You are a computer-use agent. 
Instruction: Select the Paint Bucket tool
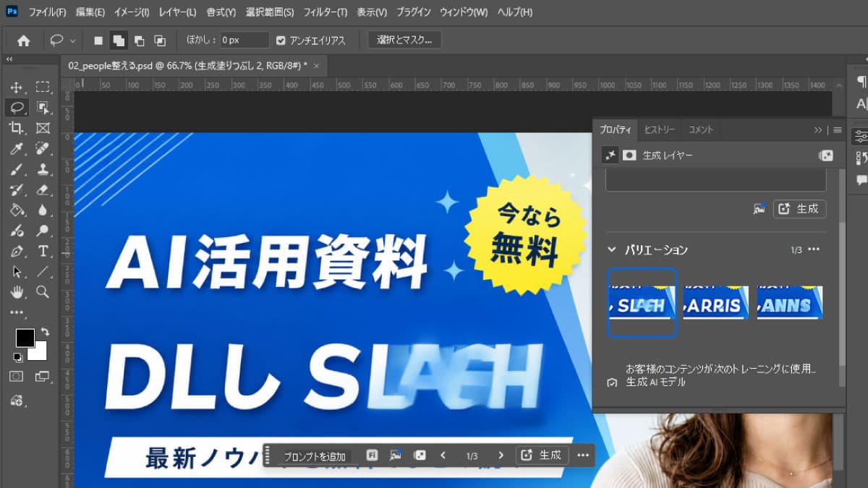coord(17,210)
